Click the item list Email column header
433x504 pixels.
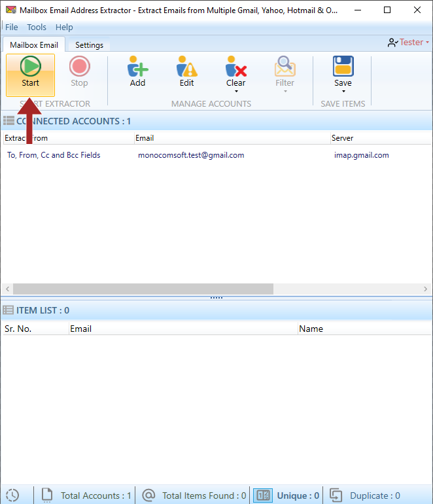[183, 329]
